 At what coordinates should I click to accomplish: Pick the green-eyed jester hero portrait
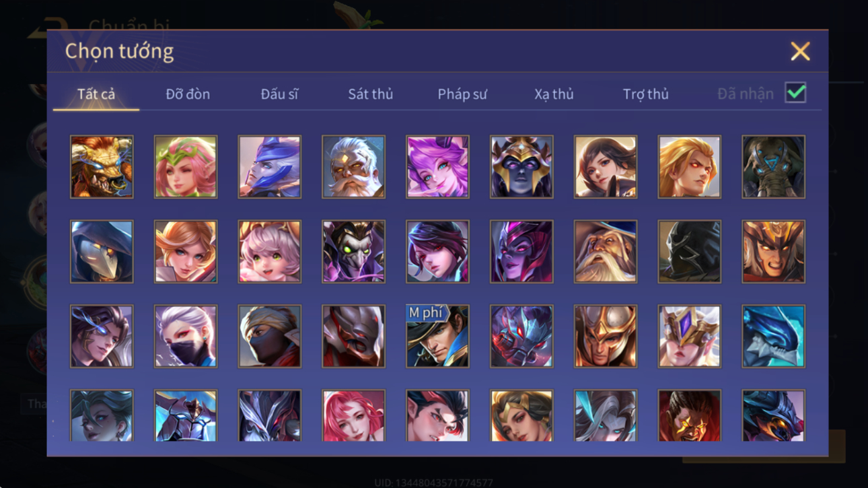click(x=353, y=252)
